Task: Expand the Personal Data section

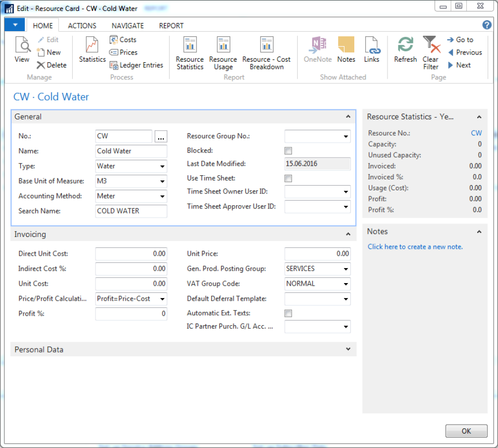Action: coord(348,349)
